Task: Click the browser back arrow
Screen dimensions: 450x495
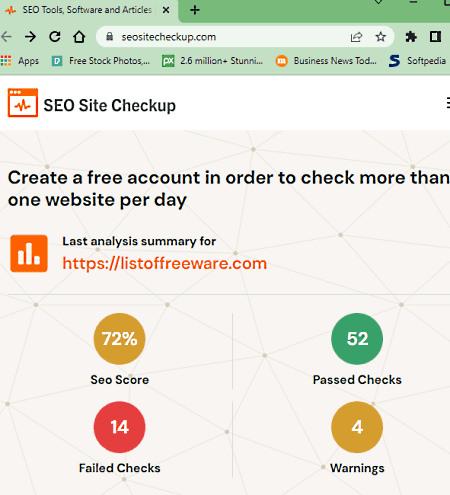Action: pos(6,37)
